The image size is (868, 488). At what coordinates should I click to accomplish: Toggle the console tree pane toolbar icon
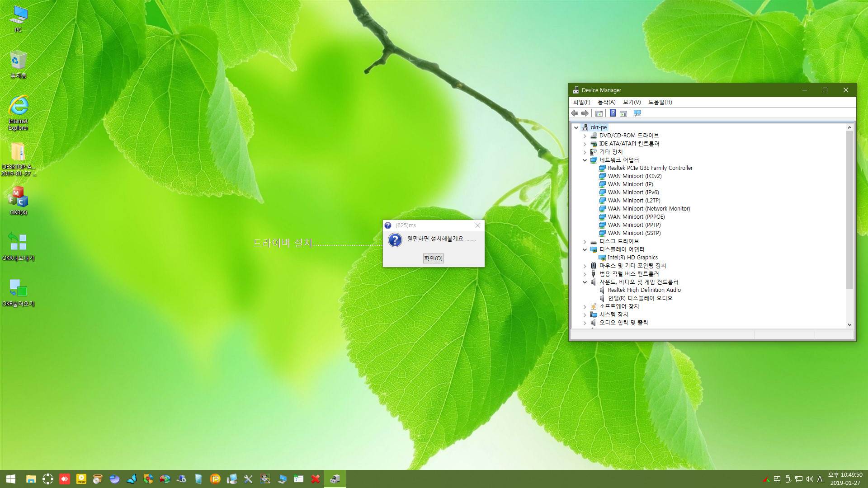click(x=599, y=113)
